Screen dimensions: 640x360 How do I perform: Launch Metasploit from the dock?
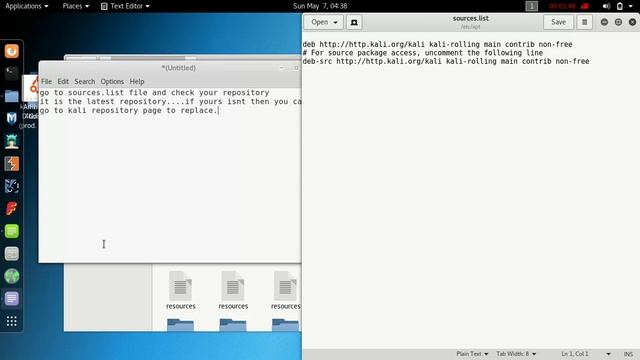point(11,118)
